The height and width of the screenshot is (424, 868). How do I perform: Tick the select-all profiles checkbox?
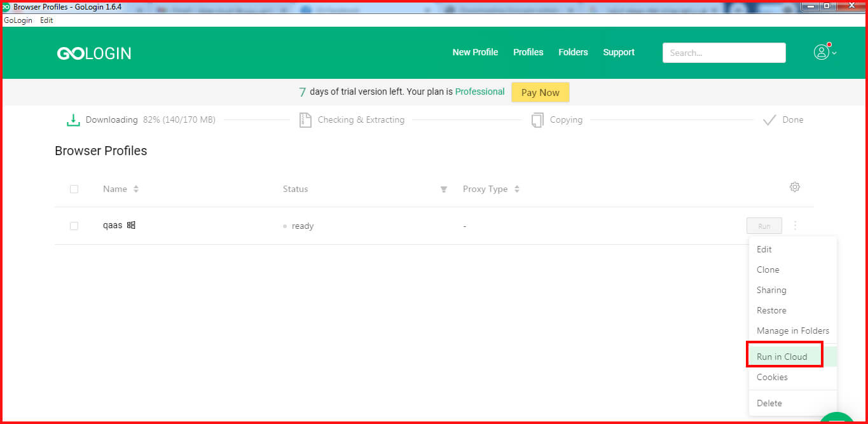(x=74, y=189)
